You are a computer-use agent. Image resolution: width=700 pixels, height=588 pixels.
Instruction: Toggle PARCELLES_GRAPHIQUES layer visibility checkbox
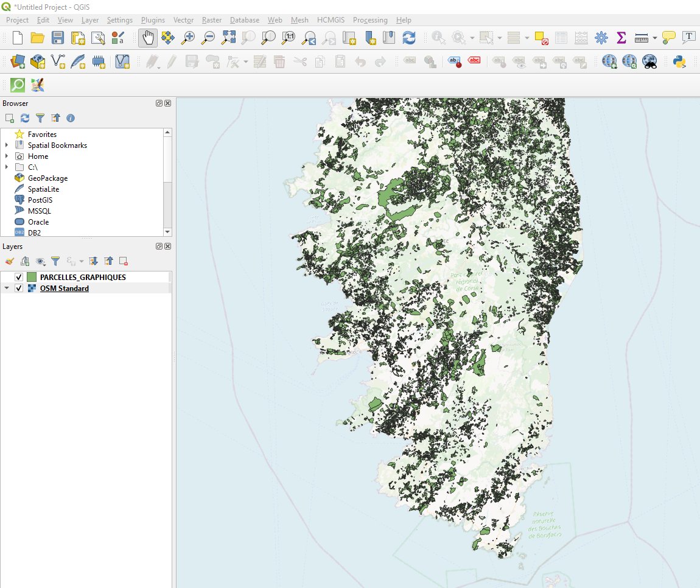click(x=19, y=278)
